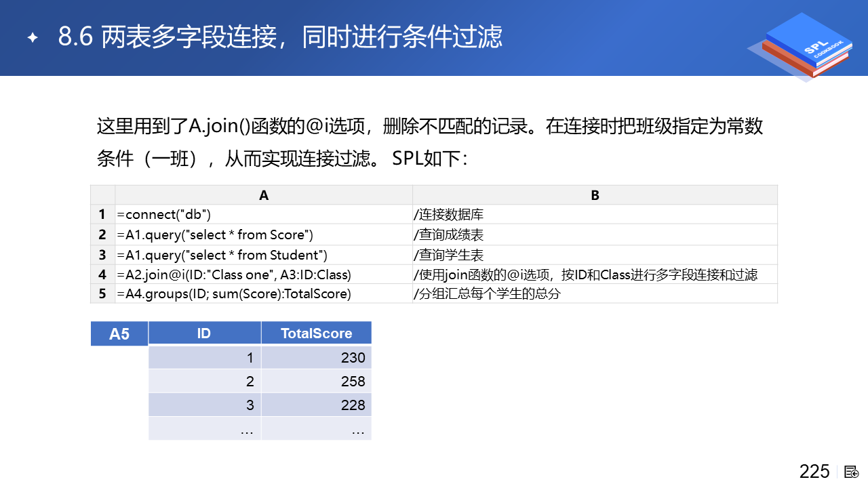Select the comment /连接数据库
868x488 pixels.
pos(448,215)
